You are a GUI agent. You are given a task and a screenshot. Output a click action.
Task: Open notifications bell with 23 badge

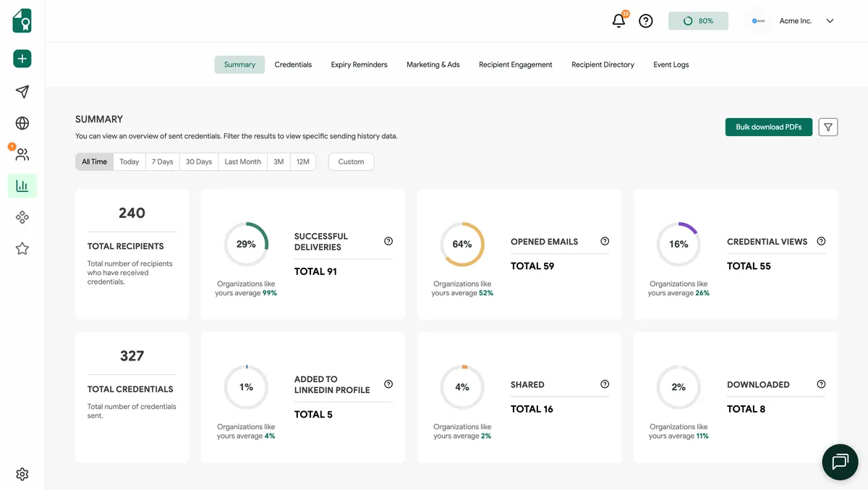coord(618,21)
